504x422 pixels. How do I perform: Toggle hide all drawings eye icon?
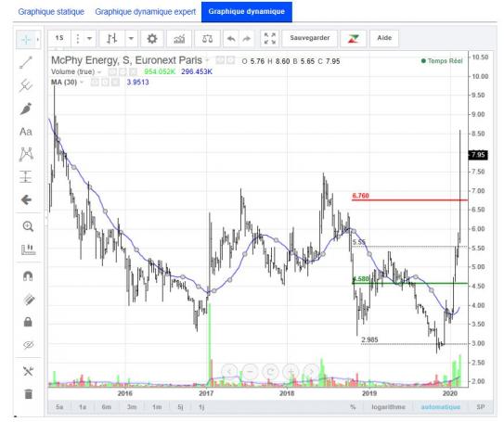(28, 345)
